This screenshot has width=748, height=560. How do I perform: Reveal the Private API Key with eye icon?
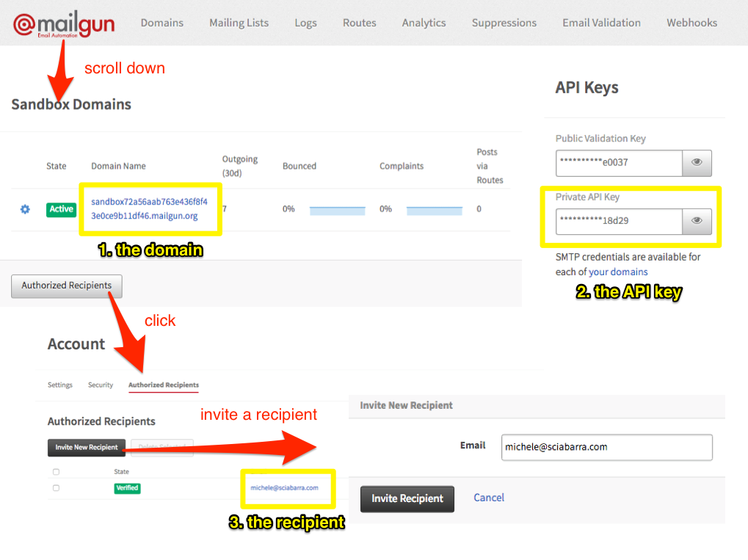pos(697,221)
